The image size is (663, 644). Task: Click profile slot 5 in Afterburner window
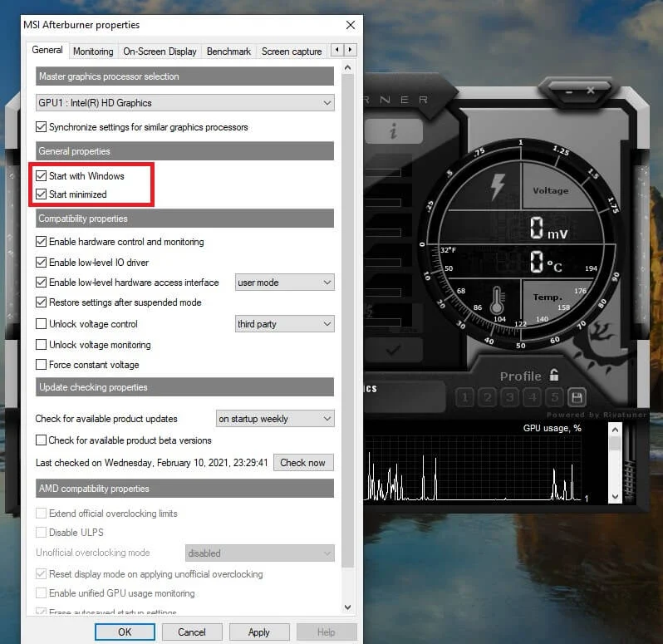click(x=555, y=397)
